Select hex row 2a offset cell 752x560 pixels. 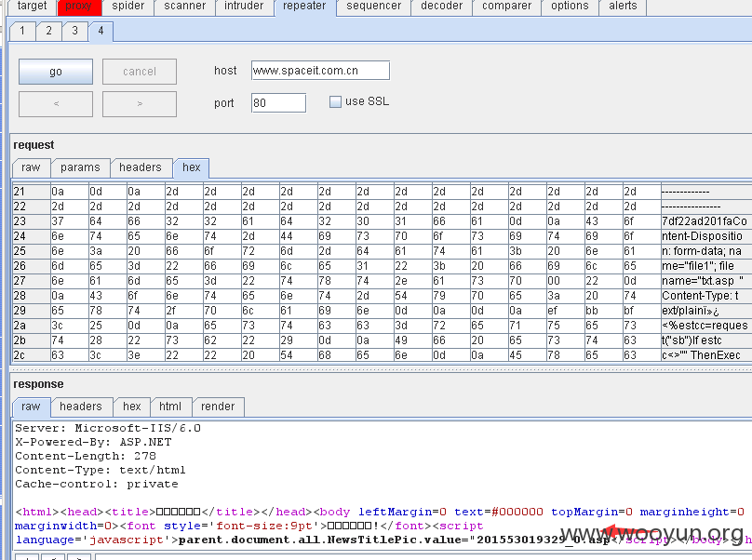tap(32, 326)
